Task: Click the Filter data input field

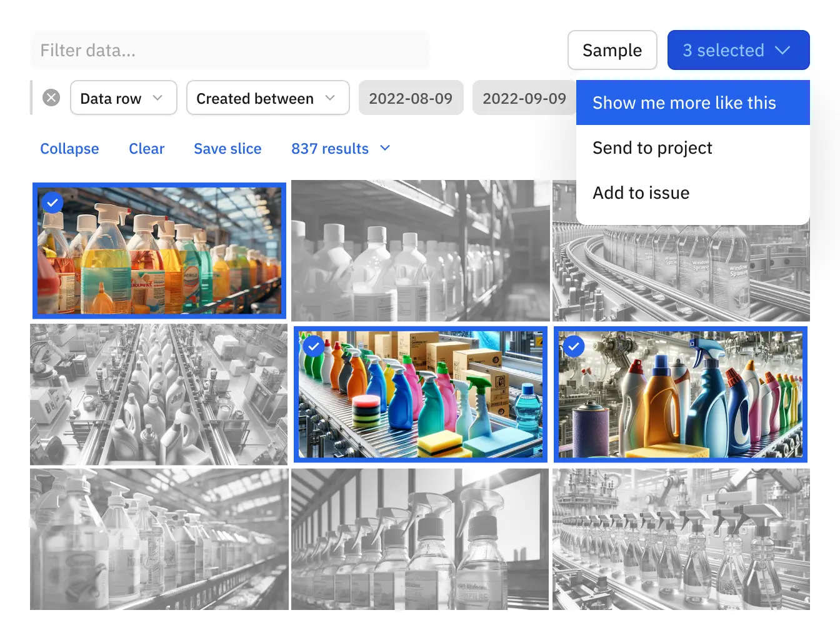Action: [230, 50]
